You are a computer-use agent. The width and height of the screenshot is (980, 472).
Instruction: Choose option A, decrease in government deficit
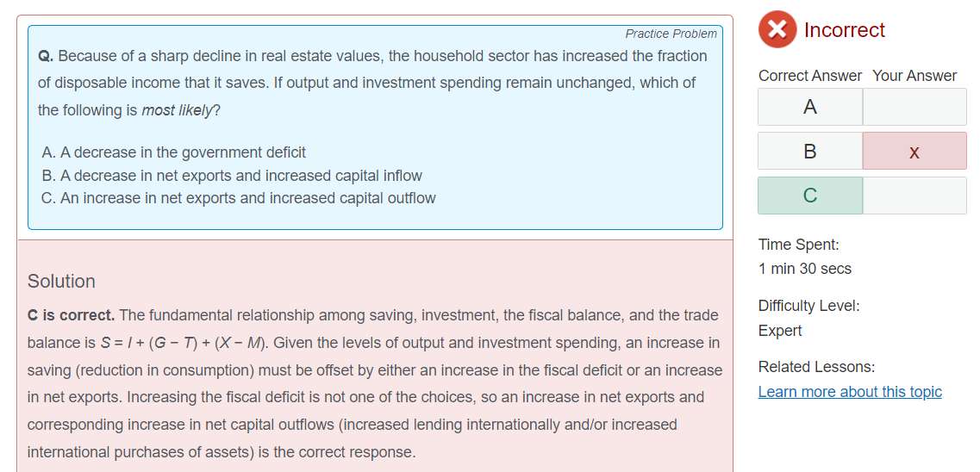pyautogui.click(x=173, y=152)
